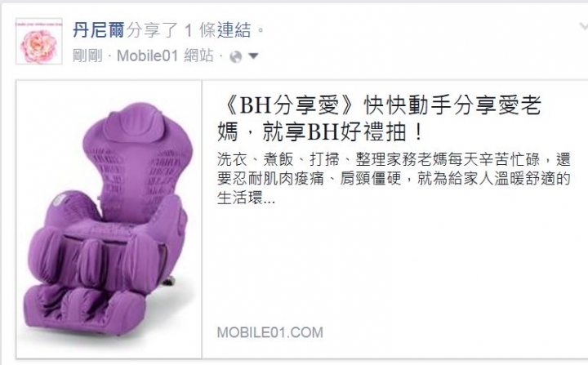Click the 剛剛 timestamp link
588x365 pixels.
pos(87,56)
